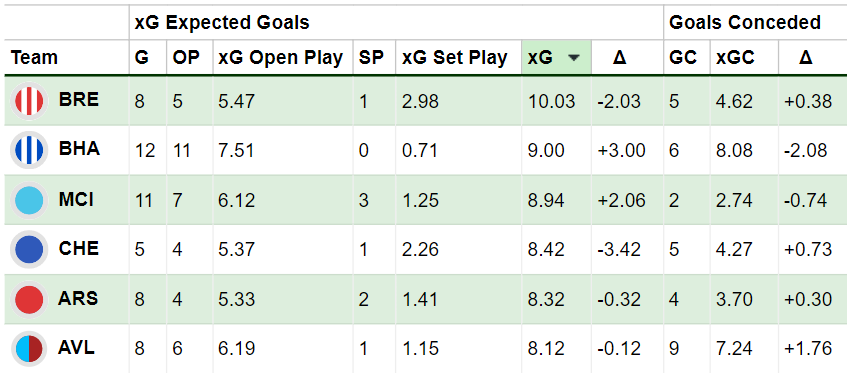Click the G goals column header
The image size is (848, 374).
[141, 57]
